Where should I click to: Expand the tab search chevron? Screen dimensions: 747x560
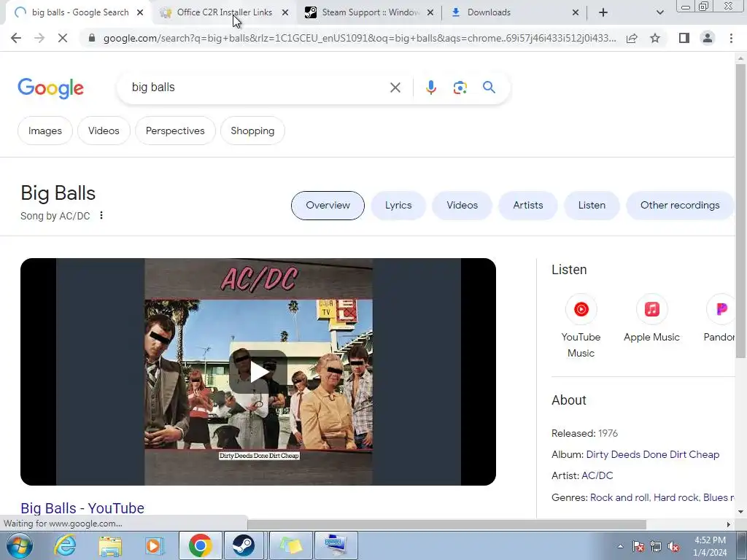[x=659, y=13]
